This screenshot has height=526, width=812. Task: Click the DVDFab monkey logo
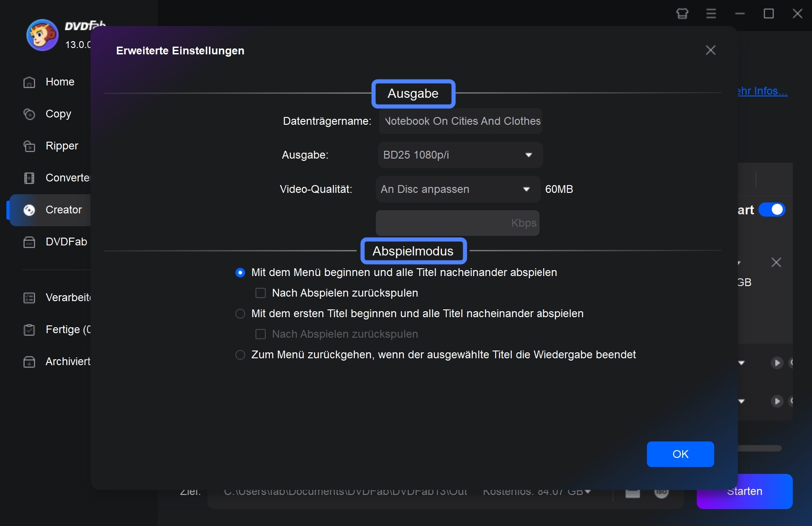[x=43, y=35]
